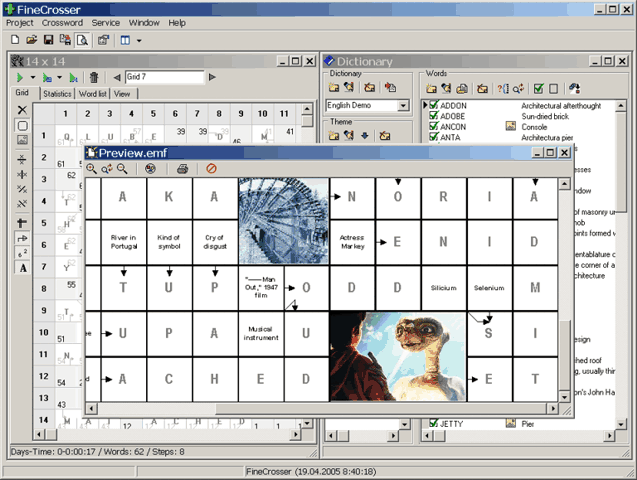Click the X clear tool in grid sidebar
This screenshot has height=480, width=637.
pyautogui.click(x=22, y=110)
